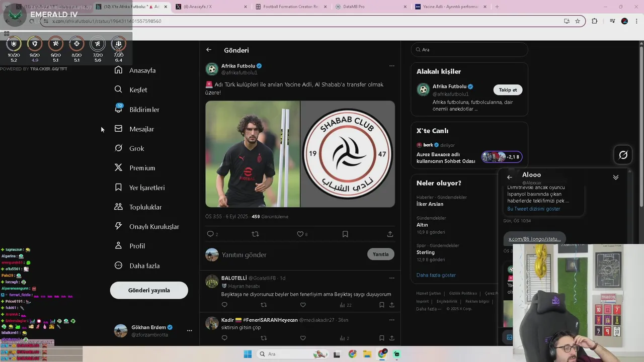Open Shabab Club logo image
The width and height of the screenshot is (644, 362).
(348, 154)
